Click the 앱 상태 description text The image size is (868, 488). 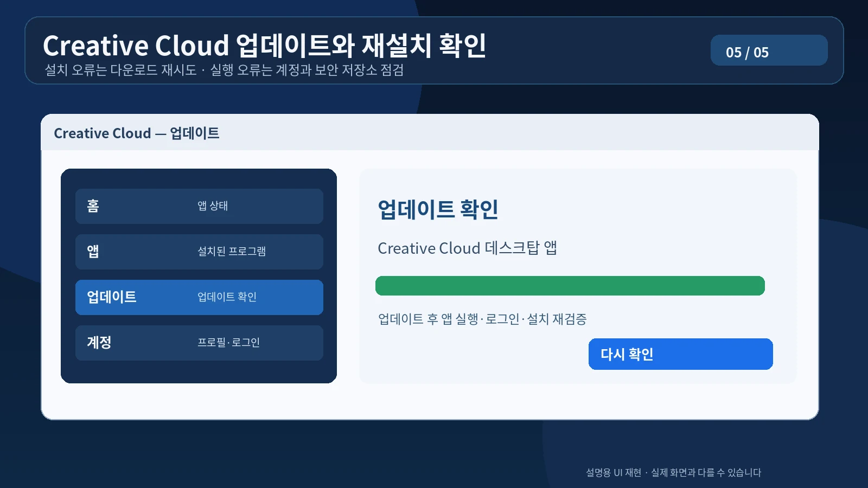pos(213,206)
